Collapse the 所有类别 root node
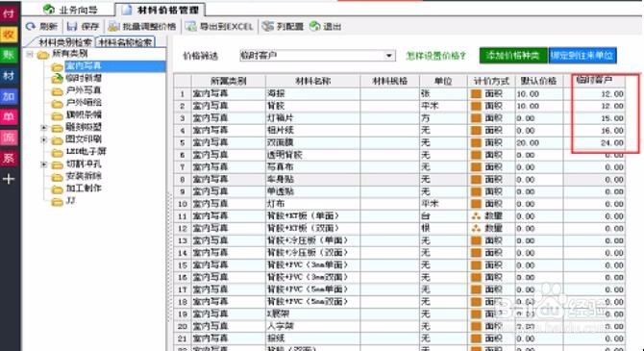The height and width of the screenshot is (351, 644). click(30, 54)
